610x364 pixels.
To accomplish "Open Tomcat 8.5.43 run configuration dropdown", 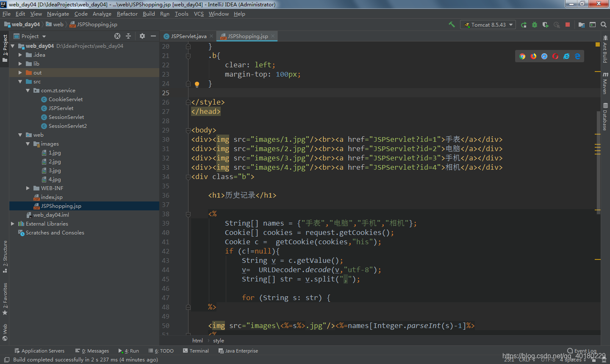I will pos(488,25).
